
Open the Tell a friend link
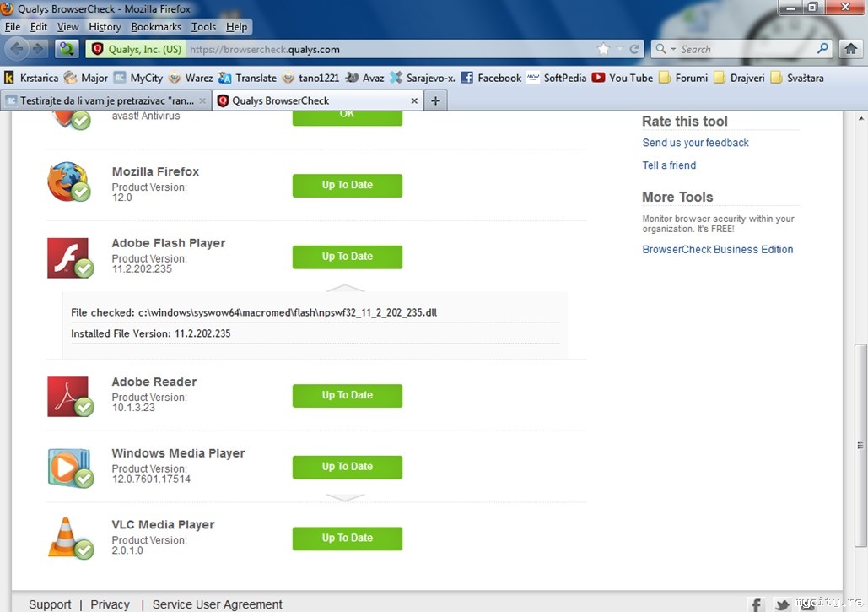point(669,165)
